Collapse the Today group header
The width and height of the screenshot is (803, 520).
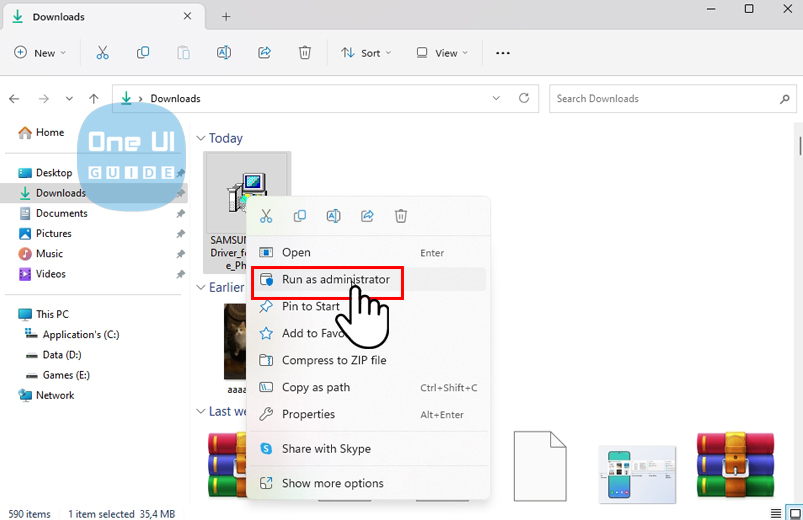200,139
